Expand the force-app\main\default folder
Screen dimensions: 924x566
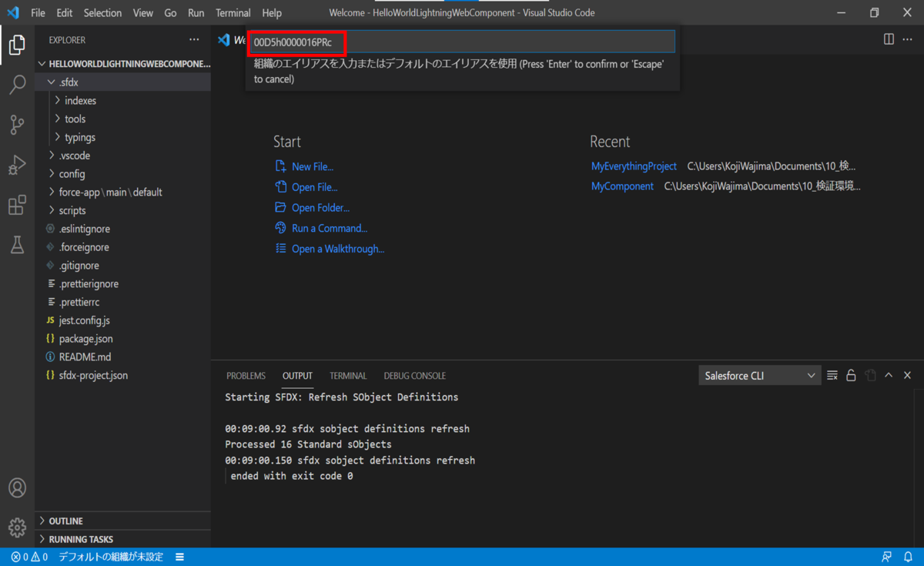click(123, 193)
